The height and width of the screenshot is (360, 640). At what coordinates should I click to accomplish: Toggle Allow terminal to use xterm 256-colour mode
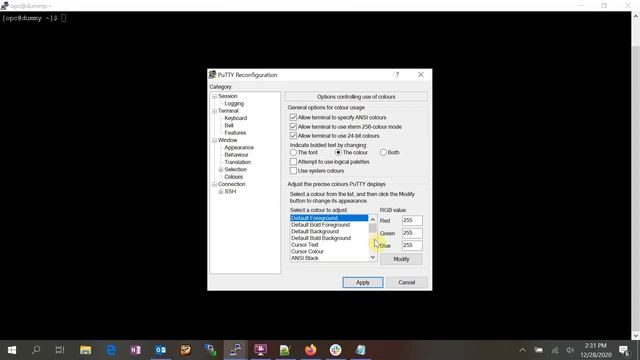293,127
